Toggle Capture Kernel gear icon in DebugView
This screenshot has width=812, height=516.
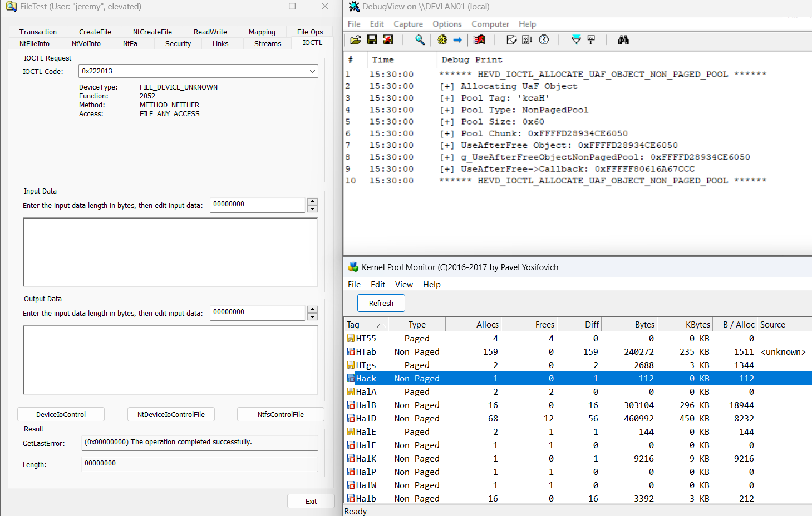[442, 40]
